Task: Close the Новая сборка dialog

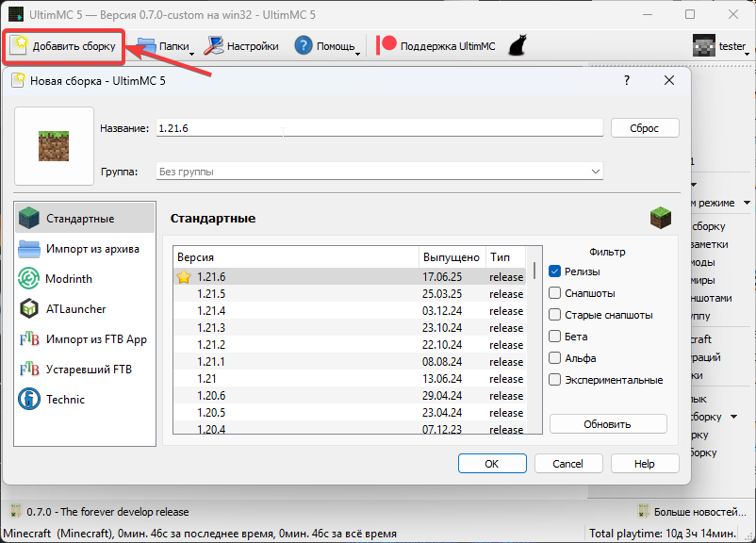Action: pyautogui.click(x=669, y=80)
